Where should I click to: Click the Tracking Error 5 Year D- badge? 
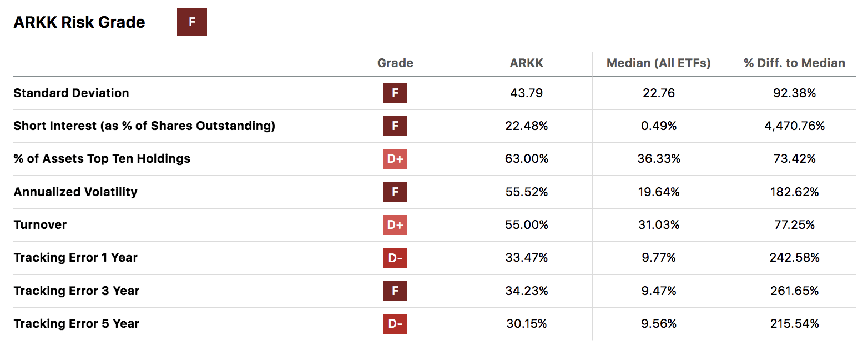[x=395, y=323]
